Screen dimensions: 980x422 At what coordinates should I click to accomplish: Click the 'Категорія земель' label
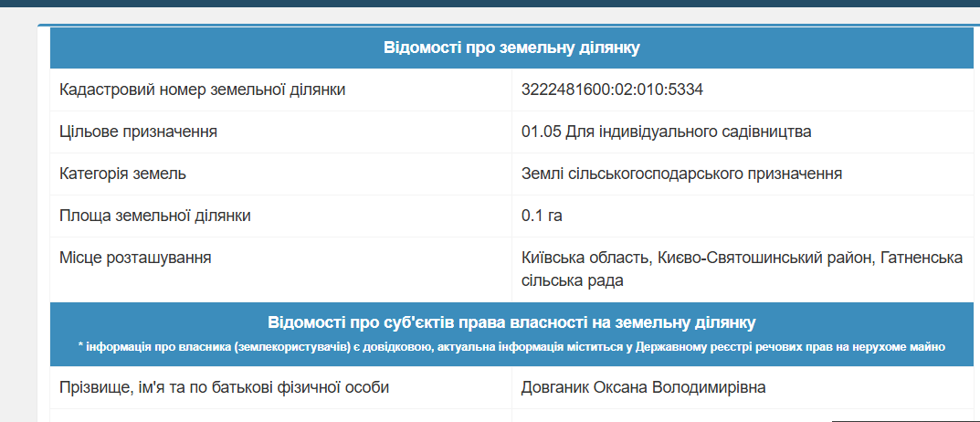[123, 174]
